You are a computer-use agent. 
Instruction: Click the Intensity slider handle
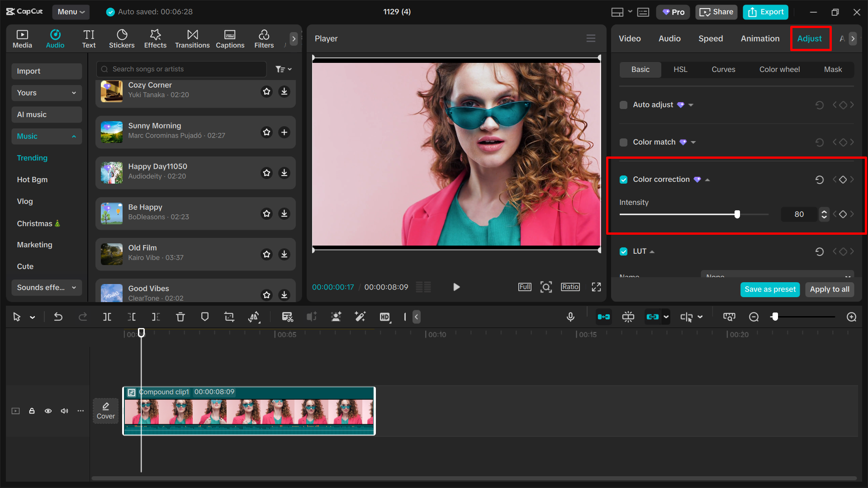737,214
